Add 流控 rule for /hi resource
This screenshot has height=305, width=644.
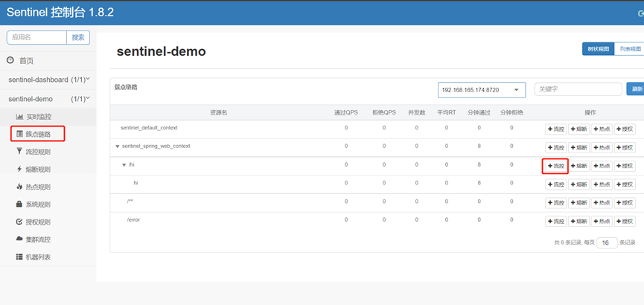556,166
